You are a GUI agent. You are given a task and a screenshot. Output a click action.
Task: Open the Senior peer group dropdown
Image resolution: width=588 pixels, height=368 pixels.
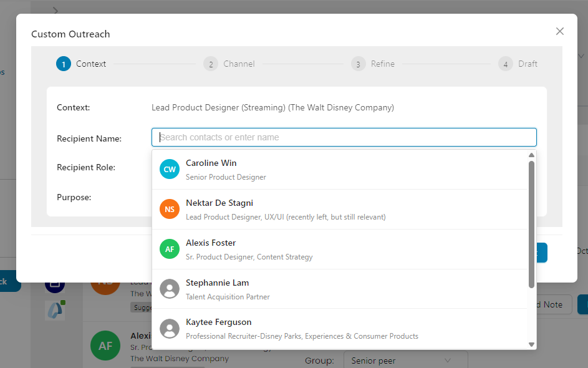(405, 361)
